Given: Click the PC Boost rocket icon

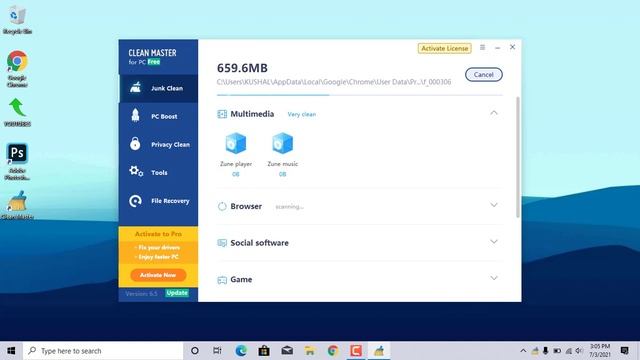Looking at the screenshot, I should [x=136, y=116].
